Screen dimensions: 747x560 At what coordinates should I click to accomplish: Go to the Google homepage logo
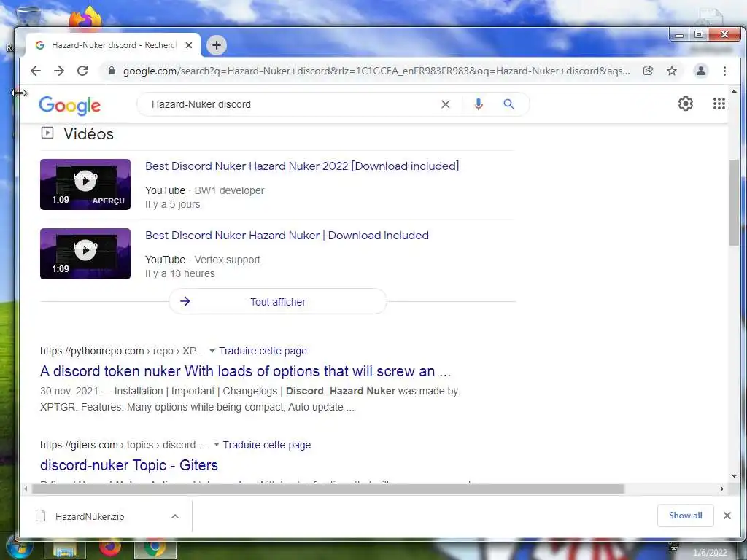[x=70, y=105]
